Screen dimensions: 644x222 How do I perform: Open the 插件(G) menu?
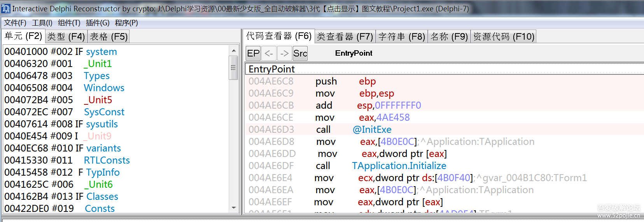[98, 23]
